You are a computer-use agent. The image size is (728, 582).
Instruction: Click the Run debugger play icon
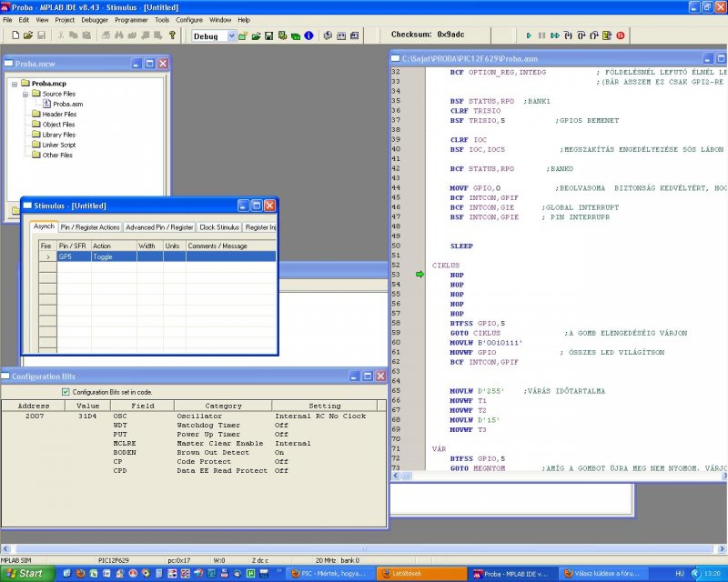pos(529,35)
